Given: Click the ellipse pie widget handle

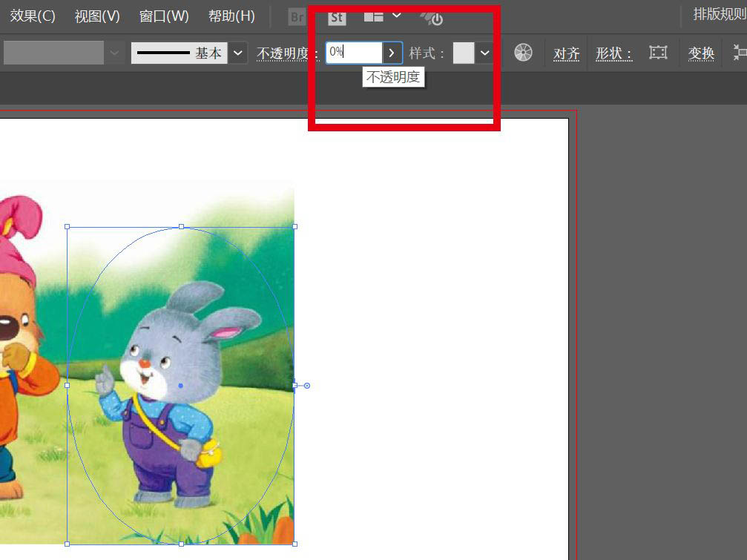Looking at the screenshot, I should [x=307, y=386].
